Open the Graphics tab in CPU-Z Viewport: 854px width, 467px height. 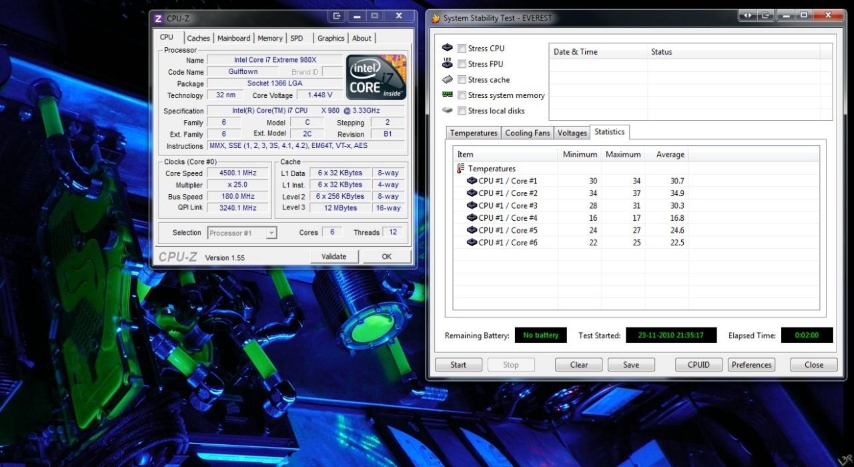[x=331, y=38]
